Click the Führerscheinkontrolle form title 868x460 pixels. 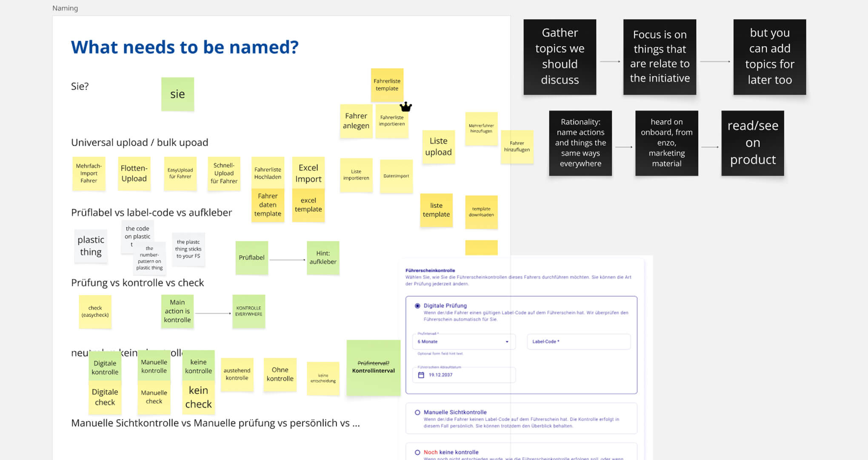point(430,270)
